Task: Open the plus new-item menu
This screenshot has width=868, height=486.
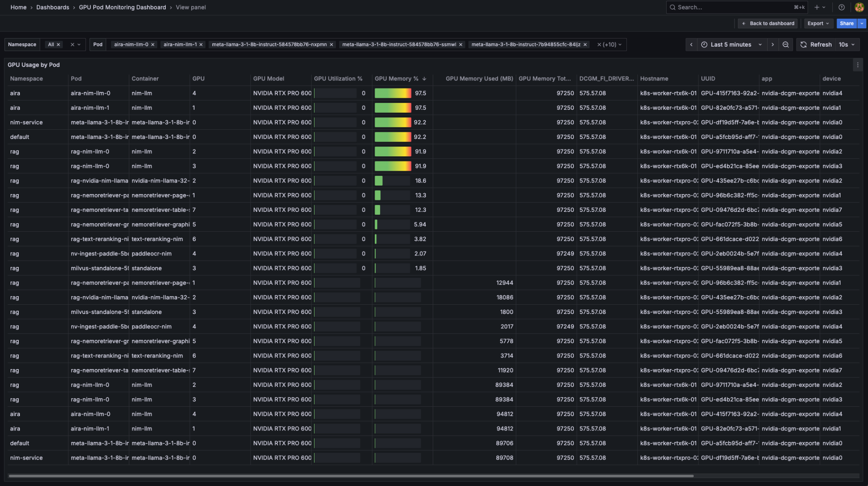Action: [x=820, y=7]
